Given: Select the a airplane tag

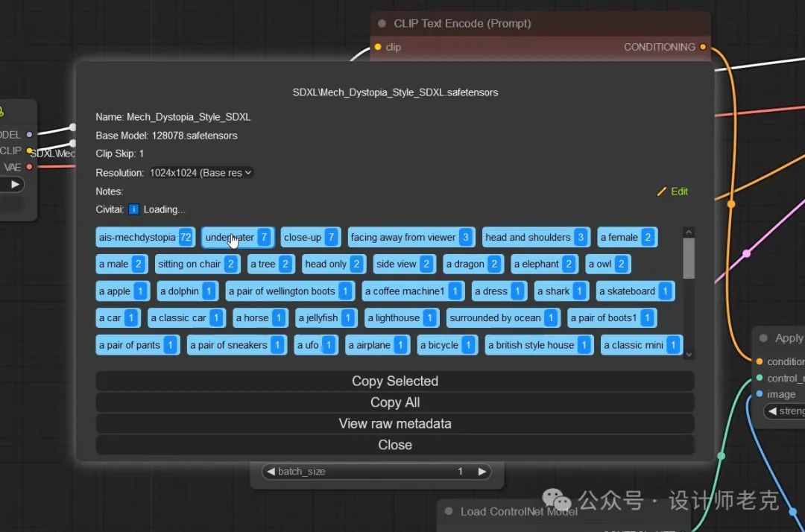Looking at the screenshot, I should pos(377,345).
